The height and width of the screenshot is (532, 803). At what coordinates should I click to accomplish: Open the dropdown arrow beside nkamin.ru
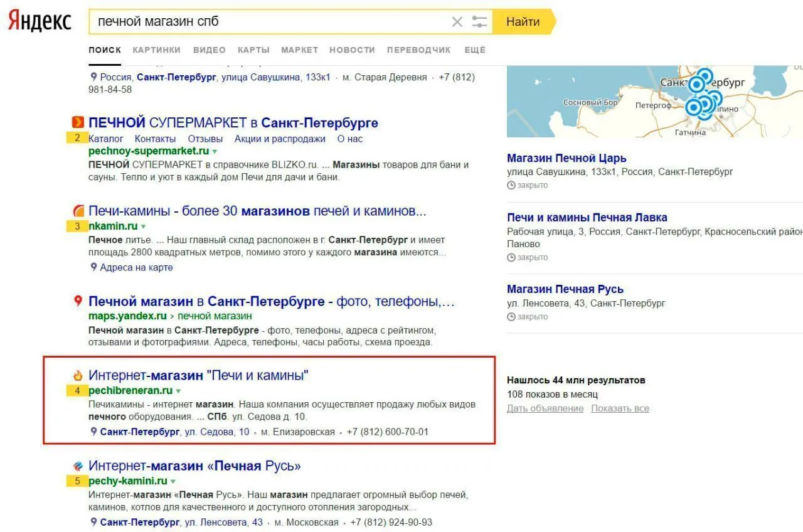pyautogui.click(x=143, y=226)
